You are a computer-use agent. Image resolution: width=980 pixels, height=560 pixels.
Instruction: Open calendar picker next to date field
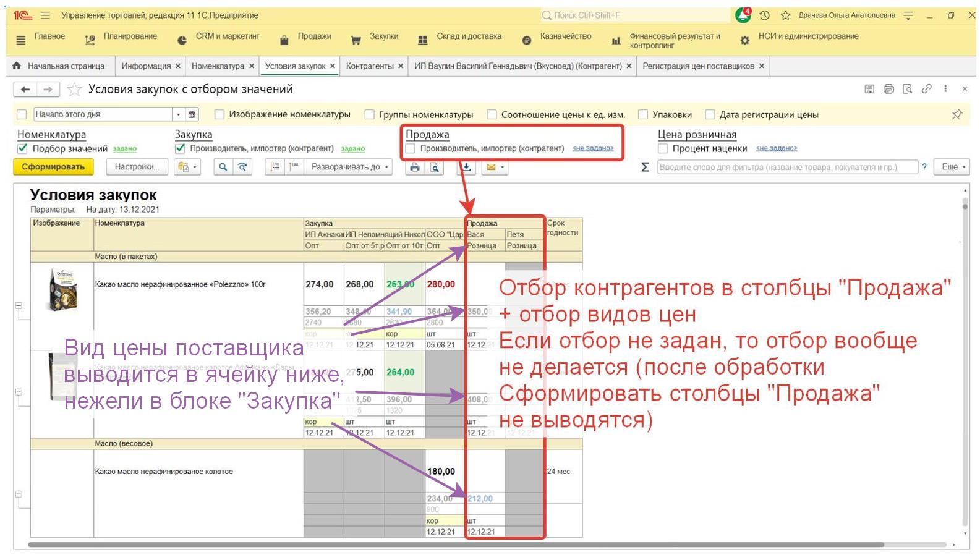pyautogui.click(x=192, y=114)
